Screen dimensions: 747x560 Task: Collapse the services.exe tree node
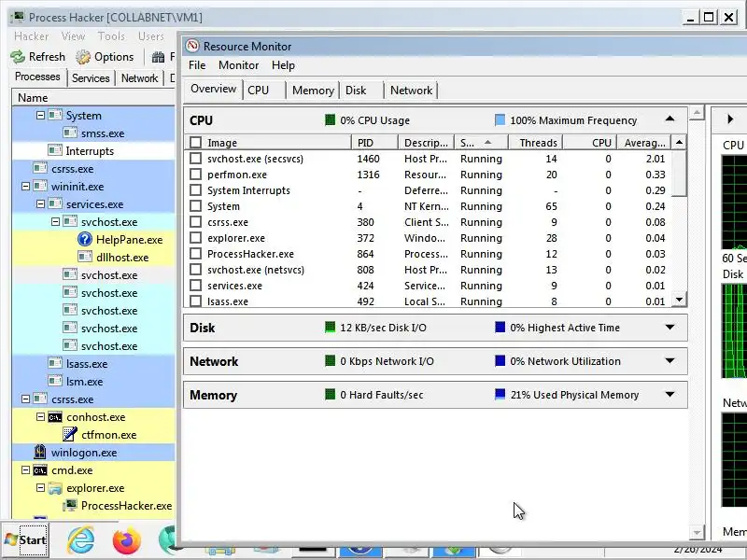[40, 203]
